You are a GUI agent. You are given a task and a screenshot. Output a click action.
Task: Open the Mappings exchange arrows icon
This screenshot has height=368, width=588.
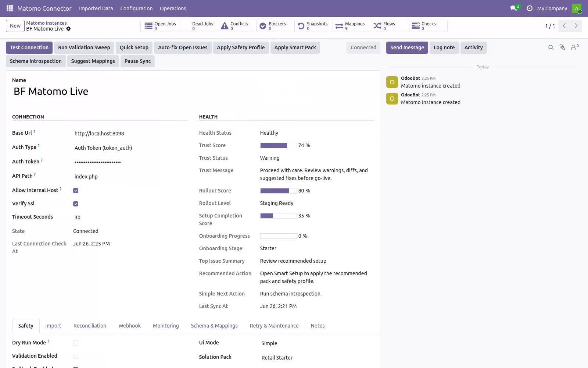coord(339,26)
